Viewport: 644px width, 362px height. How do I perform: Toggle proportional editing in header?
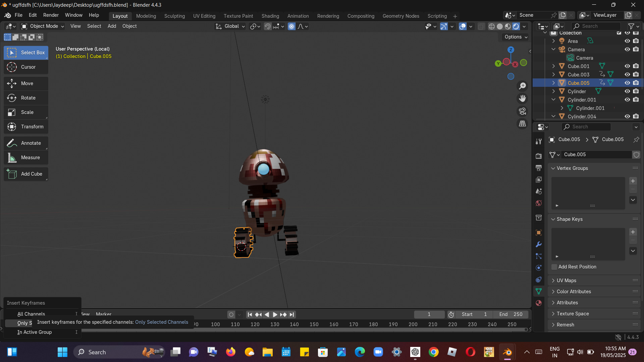[x=291, y=26]
